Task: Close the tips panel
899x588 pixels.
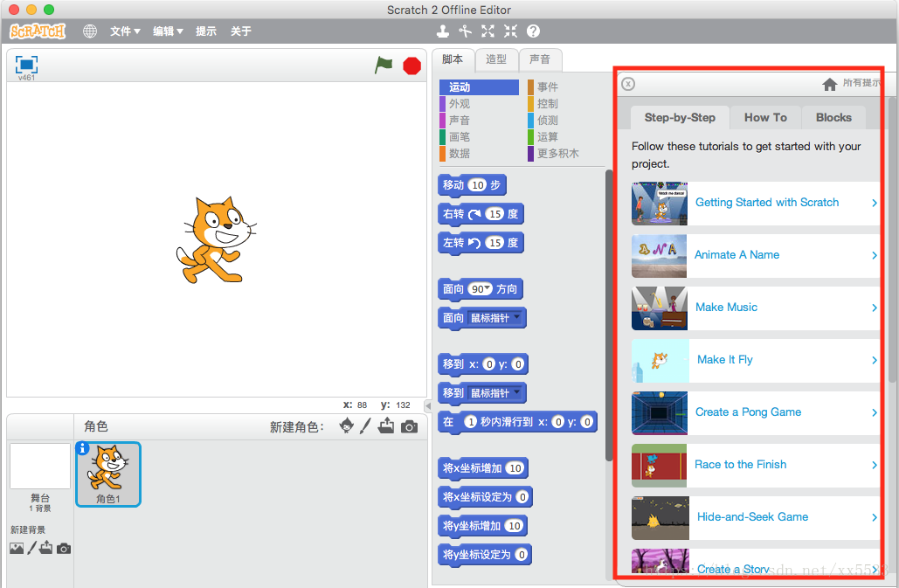Action: point(628,84)
